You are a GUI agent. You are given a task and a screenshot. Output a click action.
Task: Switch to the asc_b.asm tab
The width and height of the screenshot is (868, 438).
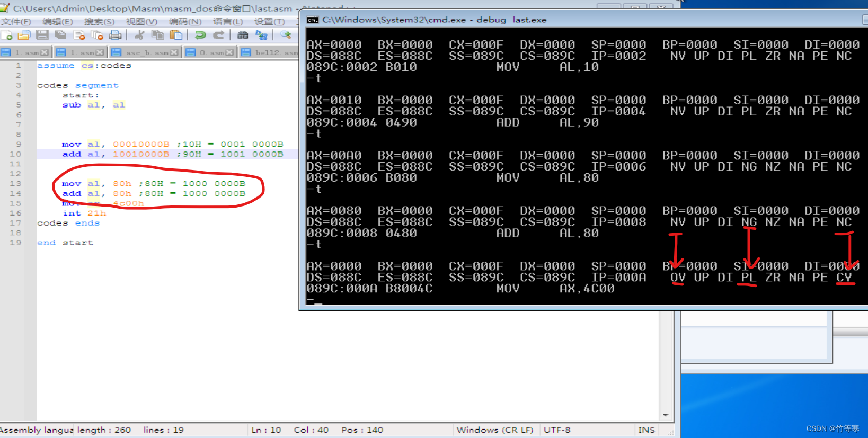(145, 52)
